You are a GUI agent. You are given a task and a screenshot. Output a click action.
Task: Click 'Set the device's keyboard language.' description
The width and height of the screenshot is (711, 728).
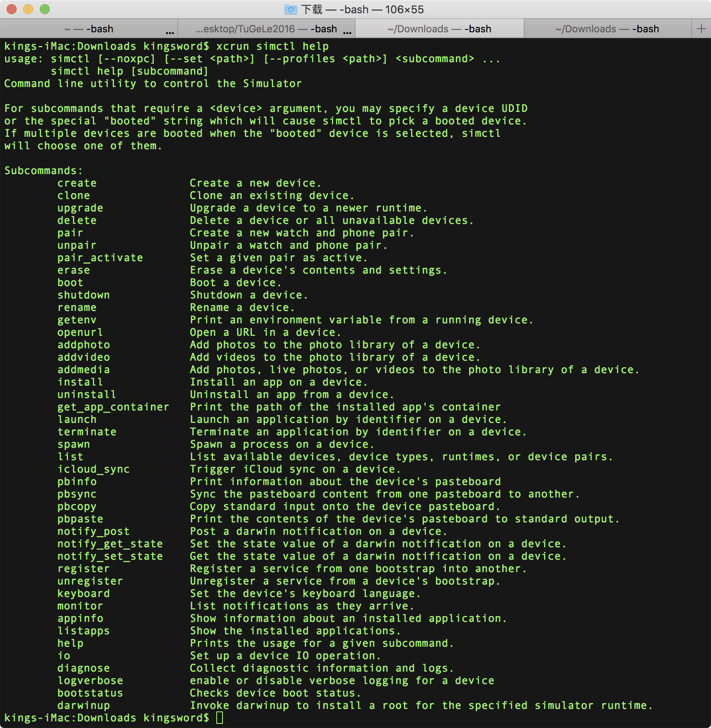[305, 593]
